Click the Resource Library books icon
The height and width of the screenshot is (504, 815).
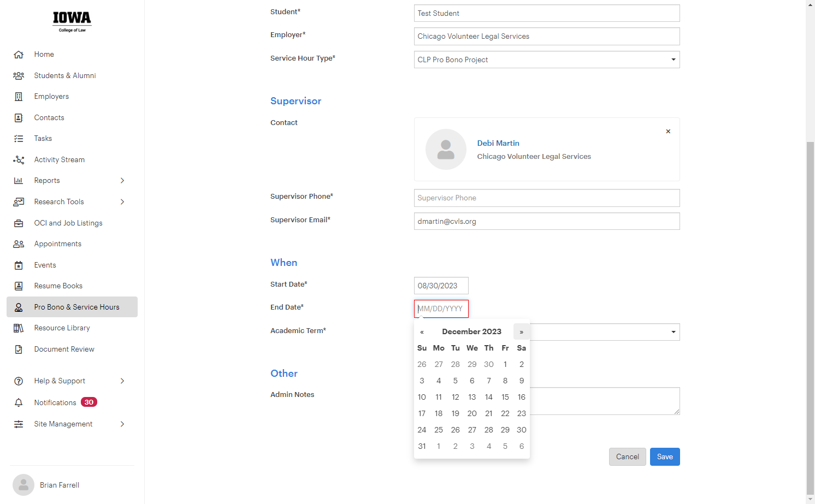point(19,328)
